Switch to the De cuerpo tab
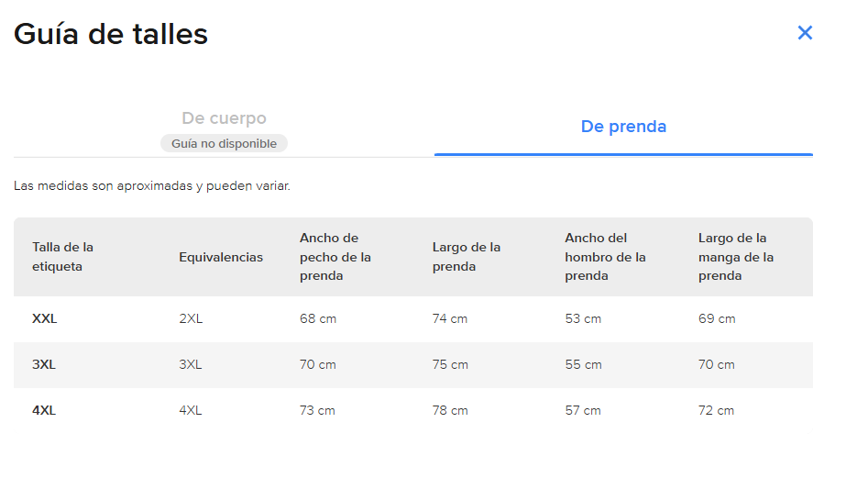 pos(224,118)
